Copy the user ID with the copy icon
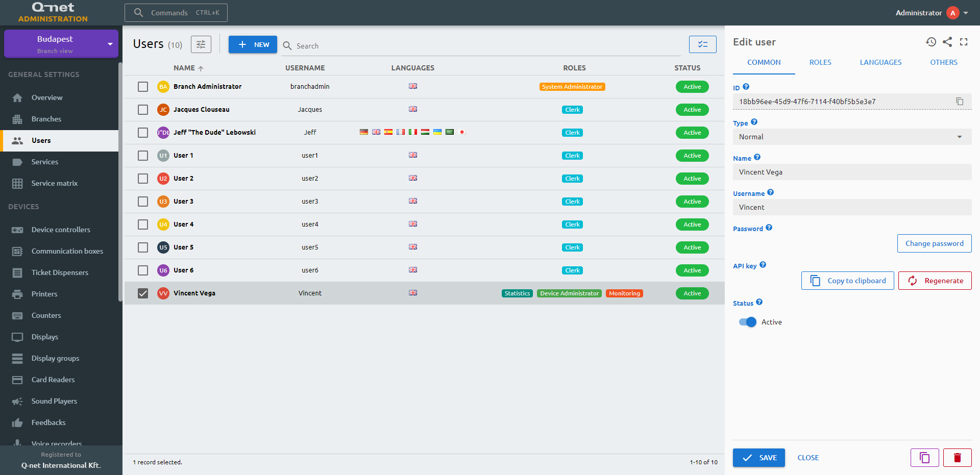 (x=960, y=102)
